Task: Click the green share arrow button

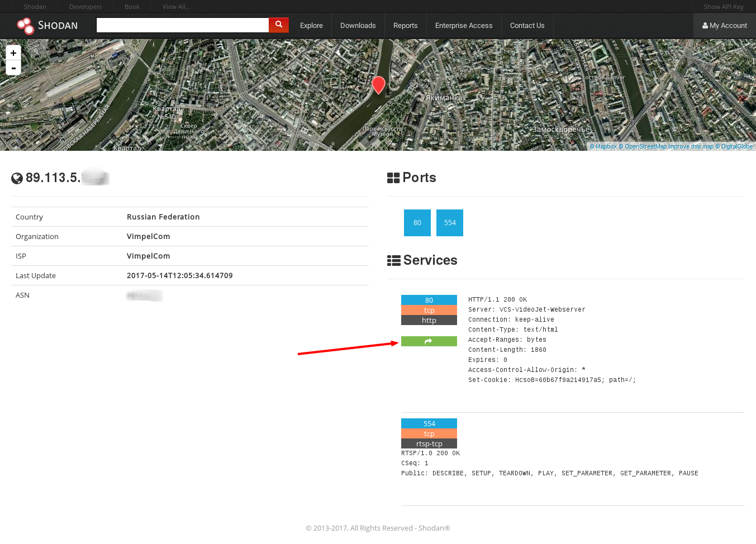Action: [429, 341]
